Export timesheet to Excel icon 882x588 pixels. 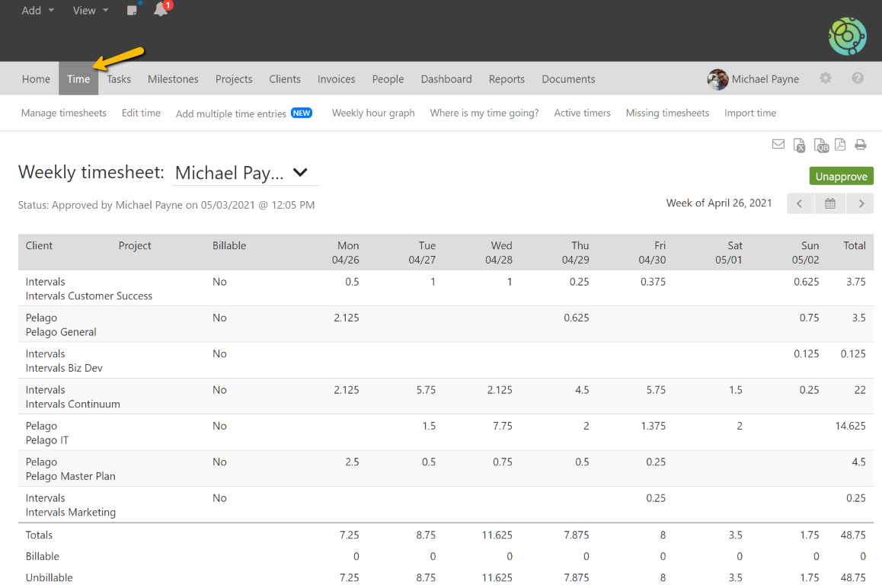(x=799, y=145)
